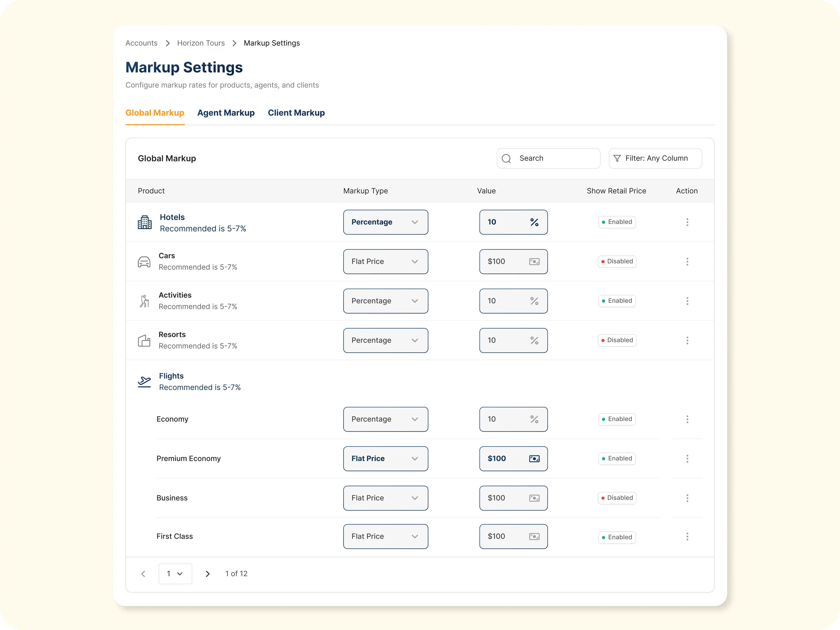Open Activities markup type dropdown
840x630 pixels.
pyautogui.click(x=385, y=301)
